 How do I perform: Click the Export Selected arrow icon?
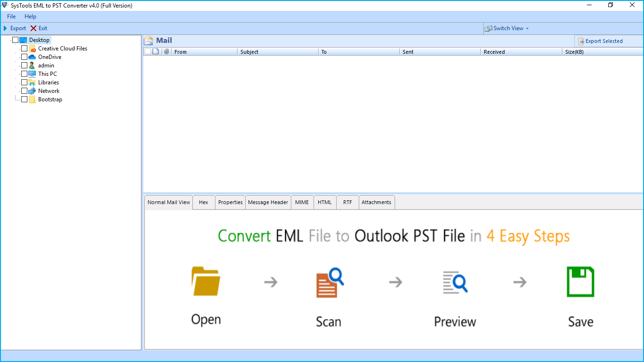click(x=581, y=41)
